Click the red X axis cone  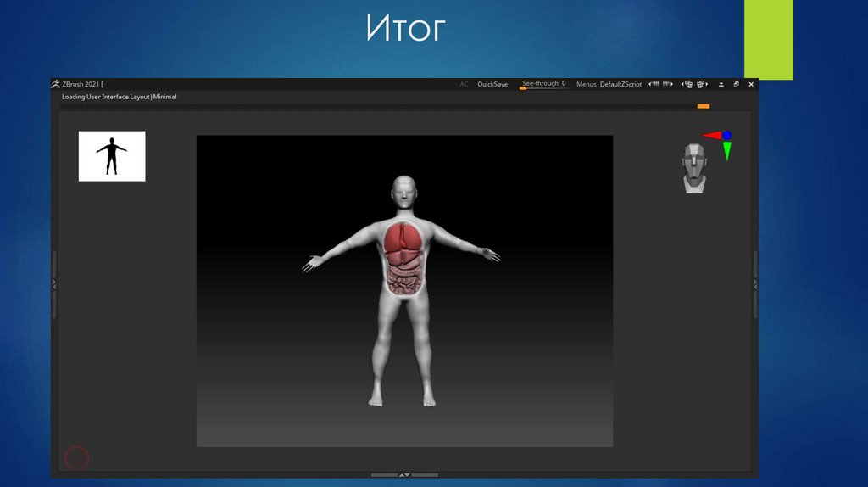(712, 135)
